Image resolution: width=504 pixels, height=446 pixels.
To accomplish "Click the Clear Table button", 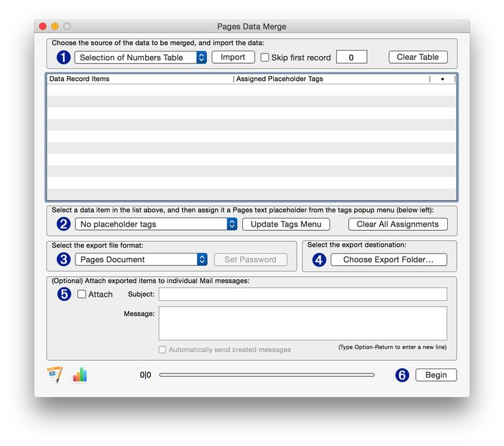I will coord(418,57).
